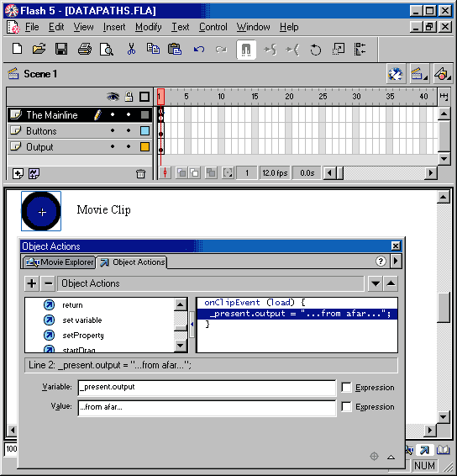The image size is (457, 476).
Task: Open the Window menu
Action: tap(253, 27)
